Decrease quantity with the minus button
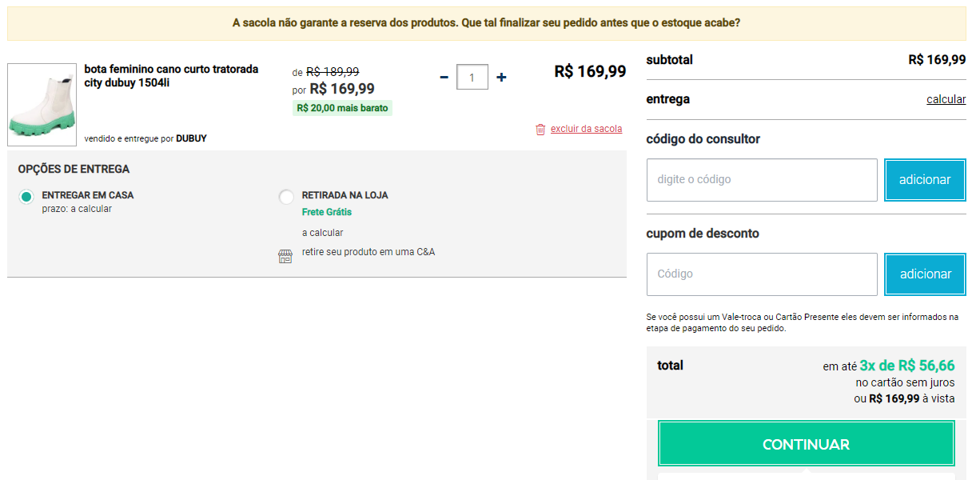This screenshot has width=980, height=480. point(444,78)
